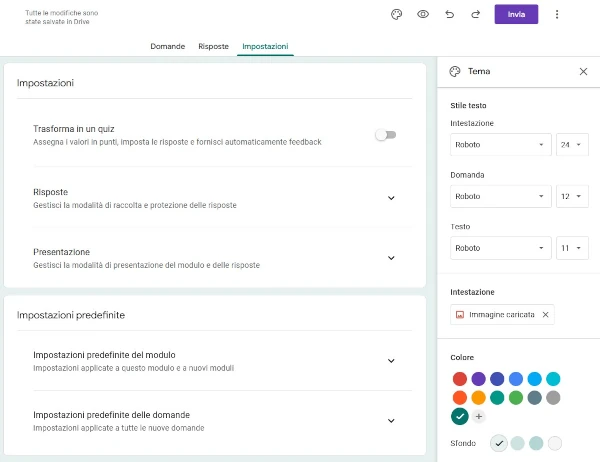Image resolution: width=600 pixels, height=462 pixels.
Task: Open the Testo font dropdown
Action: (501, 248)
